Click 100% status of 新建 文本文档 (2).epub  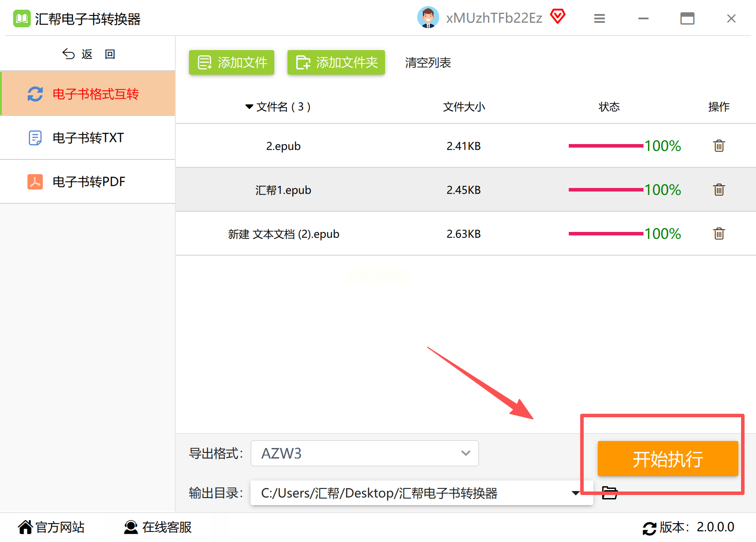tap(663, 234)
